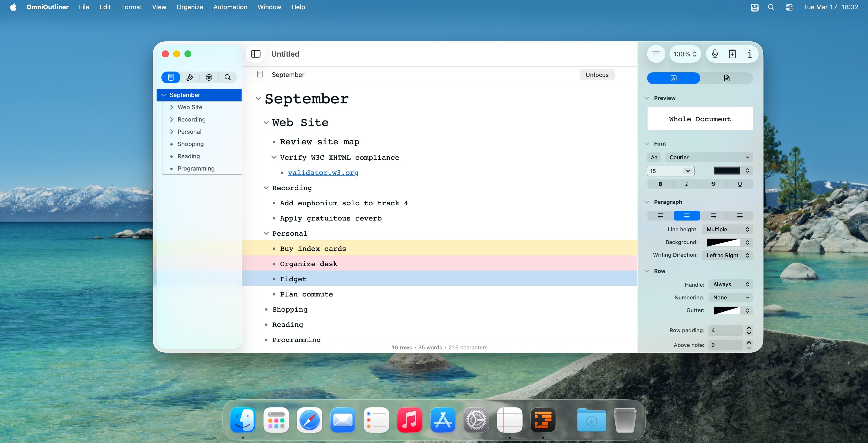The image size is (868, 443).
Task: Increase row padding with stepper
Action: (749, 328)
